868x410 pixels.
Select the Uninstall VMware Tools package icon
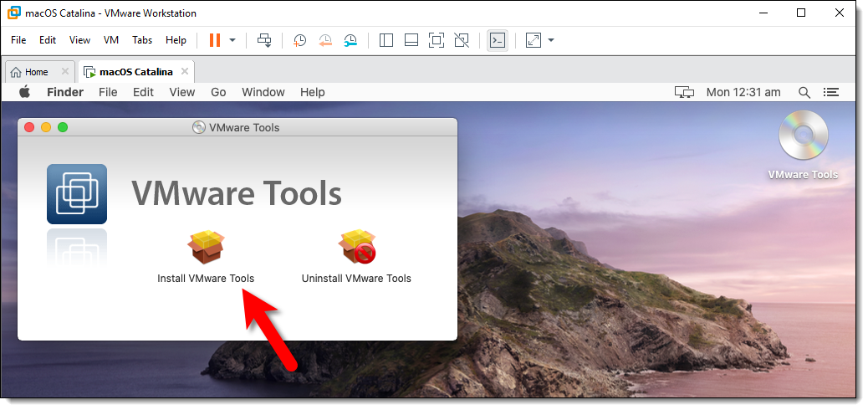[356, 247]
